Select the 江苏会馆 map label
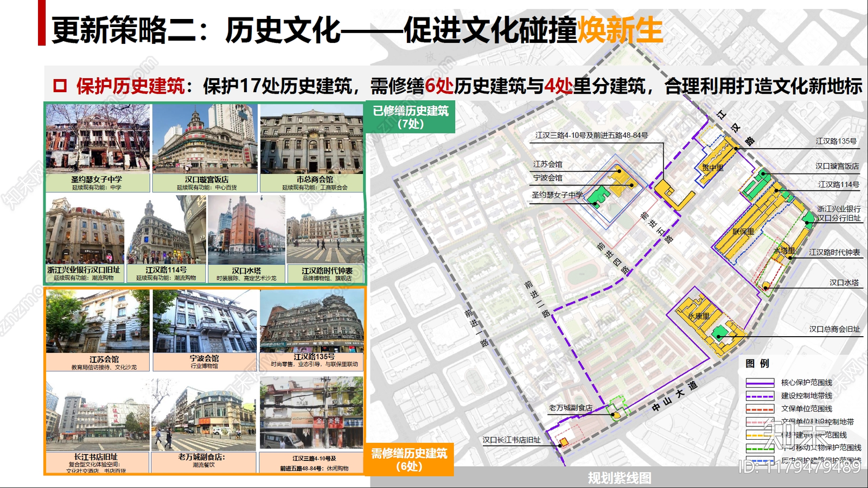This screenshot has height=488, width=868. (547, 164)
